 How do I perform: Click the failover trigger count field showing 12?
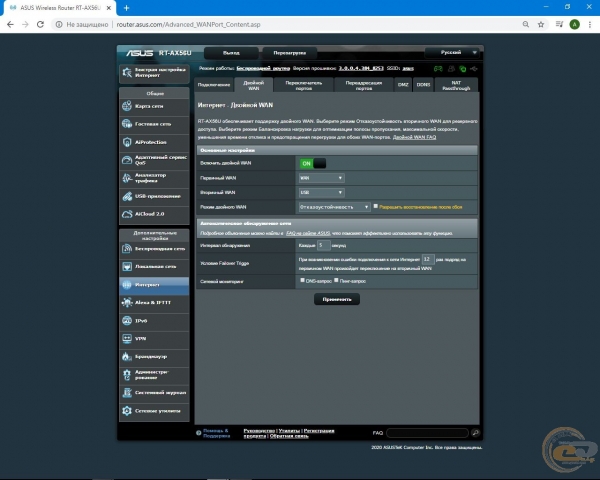point(428,260)
